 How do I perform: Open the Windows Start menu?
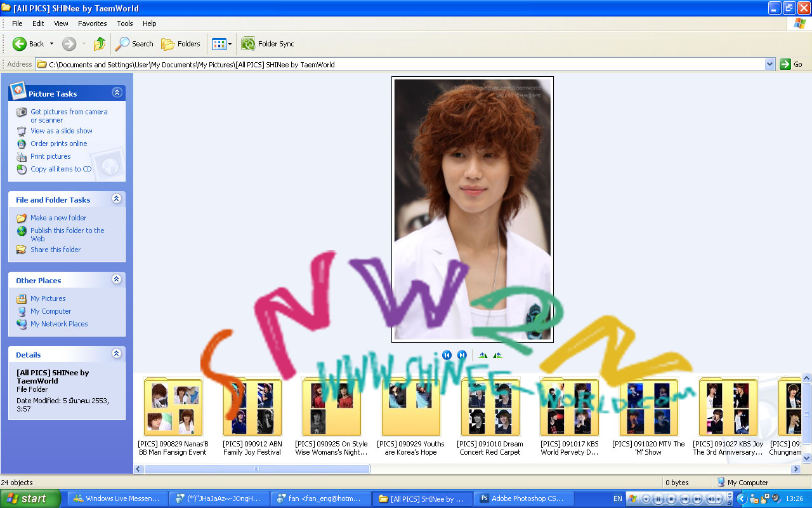tap(30, 498)
